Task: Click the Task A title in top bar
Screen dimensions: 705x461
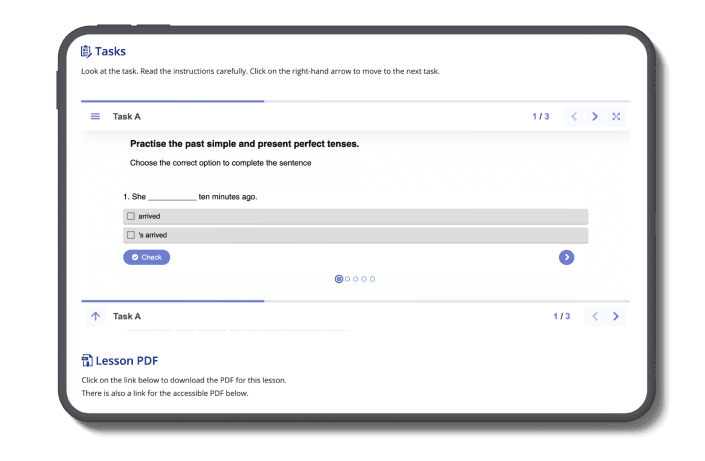Action: (127, 117)
